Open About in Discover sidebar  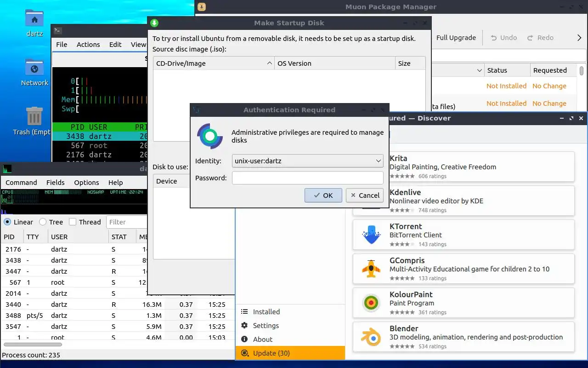pos(290,339)
